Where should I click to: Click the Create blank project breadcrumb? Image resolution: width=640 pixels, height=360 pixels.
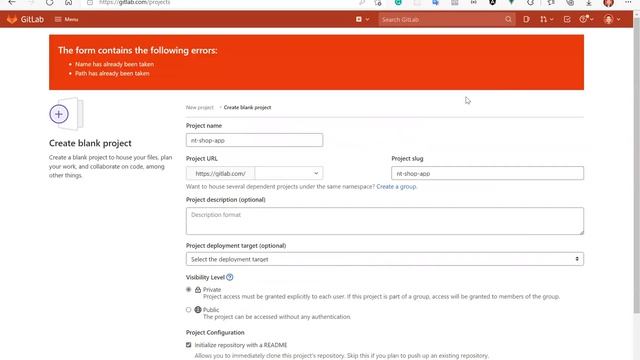(247, 107)
